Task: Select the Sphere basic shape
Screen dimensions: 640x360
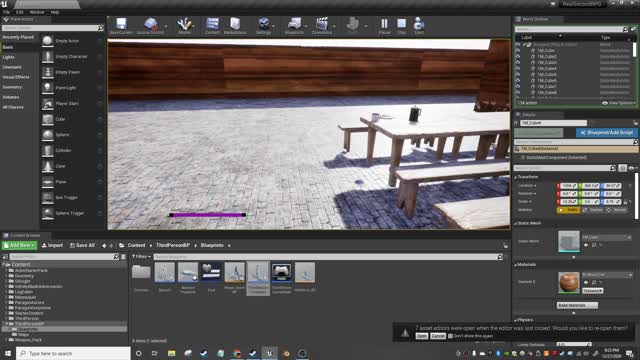Action: 72,135
